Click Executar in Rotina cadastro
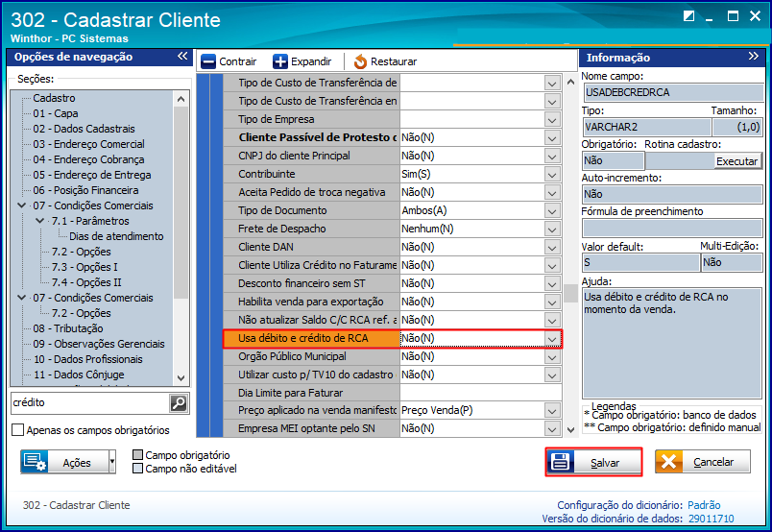 click(x=736, y=161)
